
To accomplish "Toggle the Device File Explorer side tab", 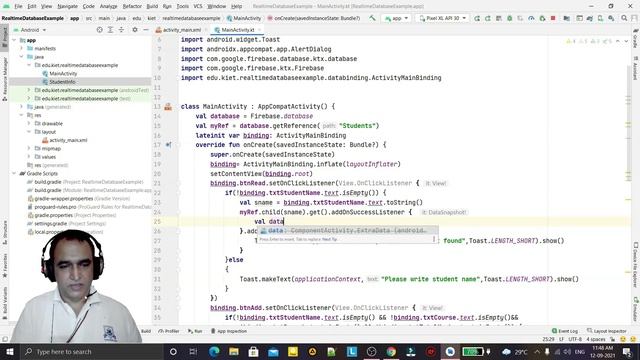I will click(x=636, y=264).
